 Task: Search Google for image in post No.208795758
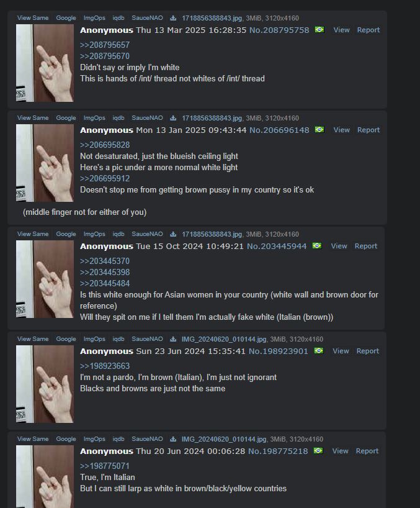pos(66,18)
